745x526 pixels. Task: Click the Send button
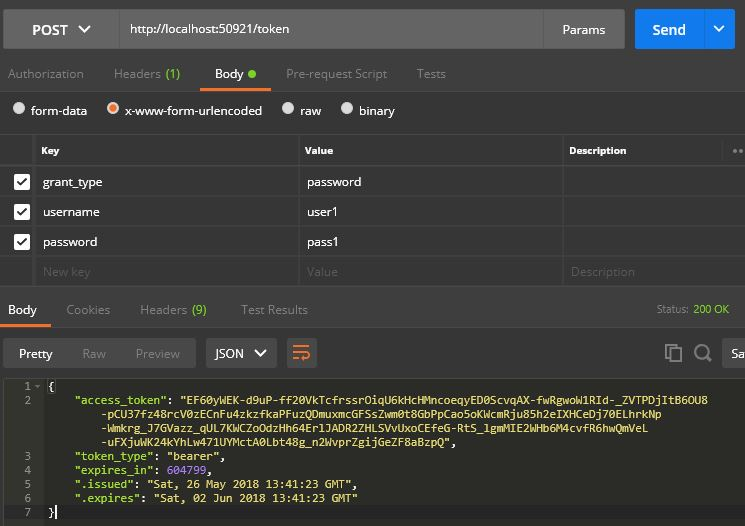(x=669, y=30)
